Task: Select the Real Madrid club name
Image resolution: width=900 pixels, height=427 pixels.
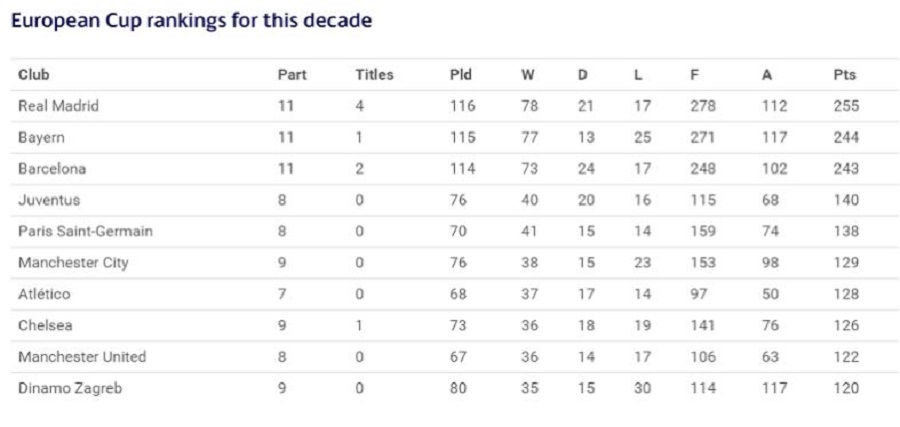Action: pos(58,106)
